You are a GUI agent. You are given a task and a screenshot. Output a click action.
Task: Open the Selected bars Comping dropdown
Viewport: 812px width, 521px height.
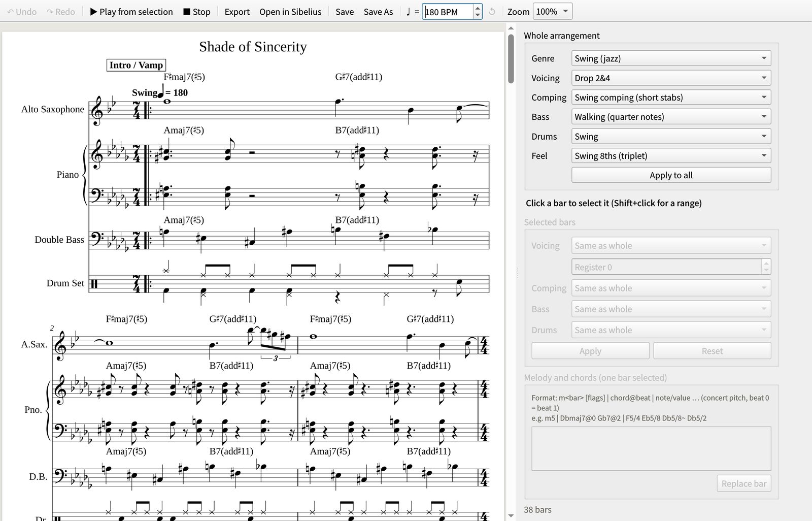pyautogui.click(x=671, y=288)
